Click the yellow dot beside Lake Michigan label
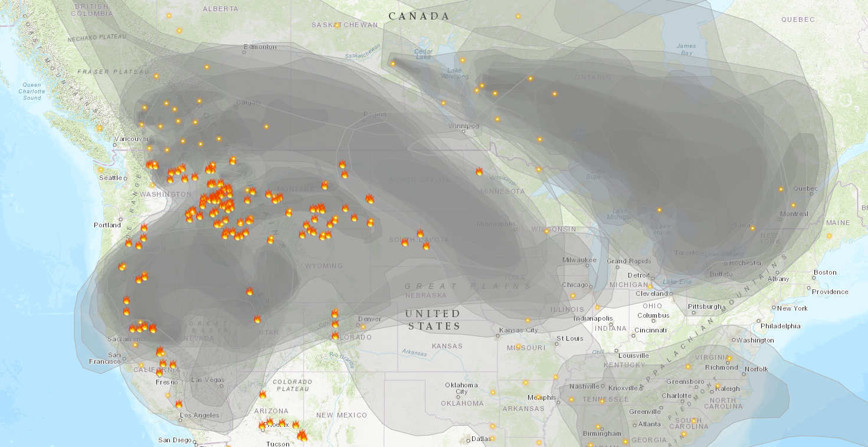Screen dimensions: 868x447 pos(659,210)
